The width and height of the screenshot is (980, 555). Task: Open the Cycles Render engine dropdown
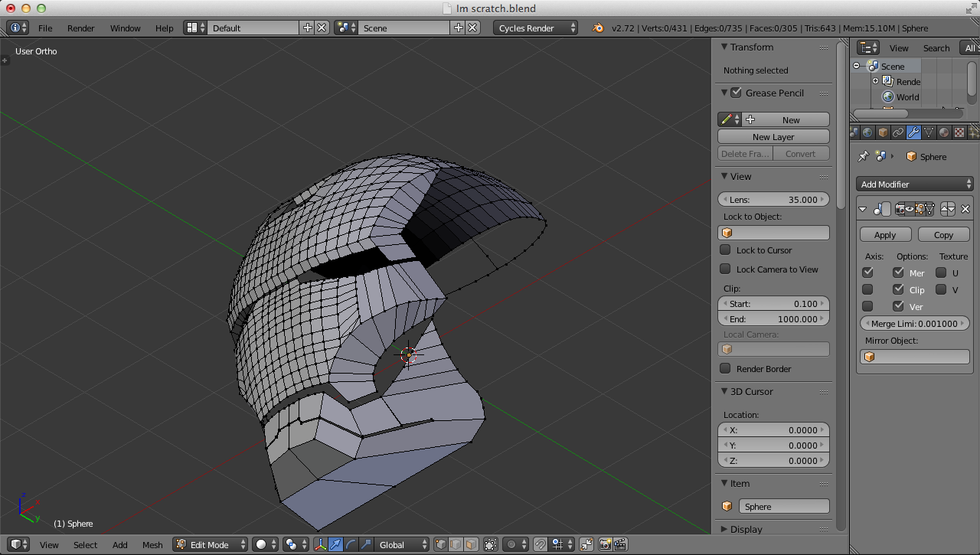coord(536,28)
